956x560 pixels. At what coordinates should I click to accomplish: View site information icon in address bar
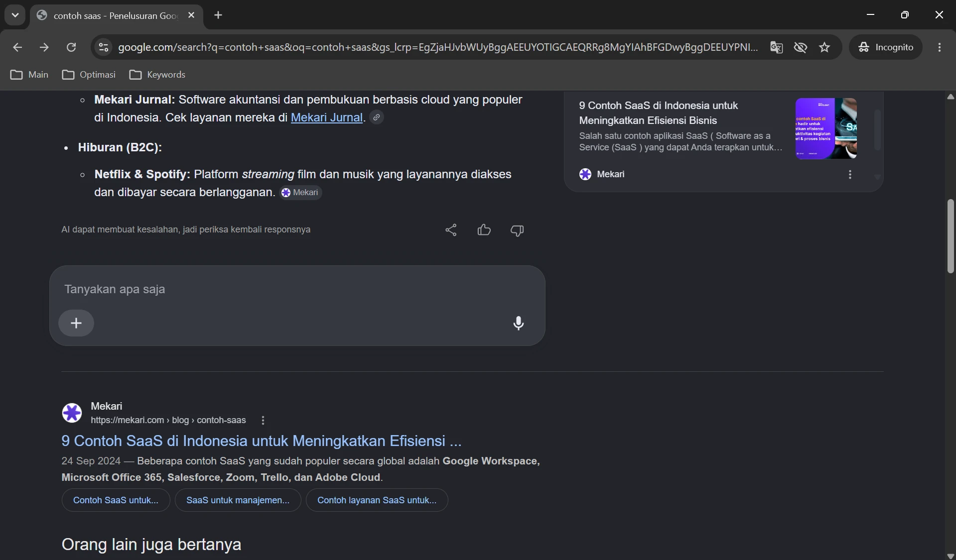coord(104,47)
